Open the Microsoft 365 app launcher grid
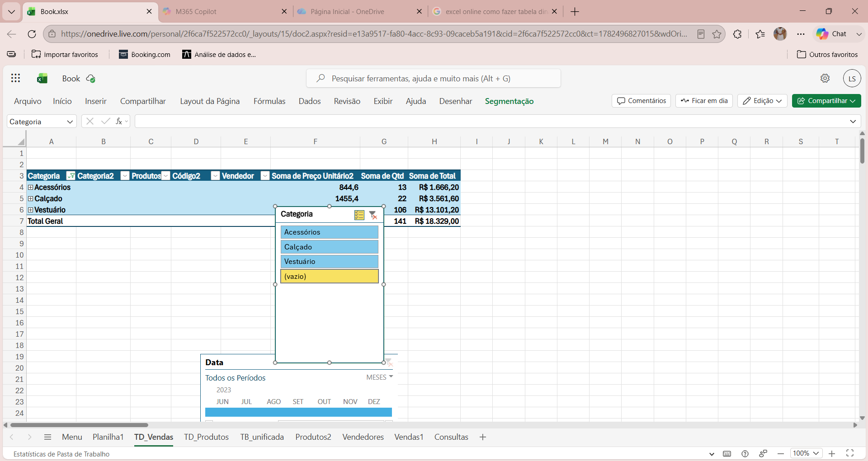This screenshot has width=868, height=461. [x=16, y=78]
